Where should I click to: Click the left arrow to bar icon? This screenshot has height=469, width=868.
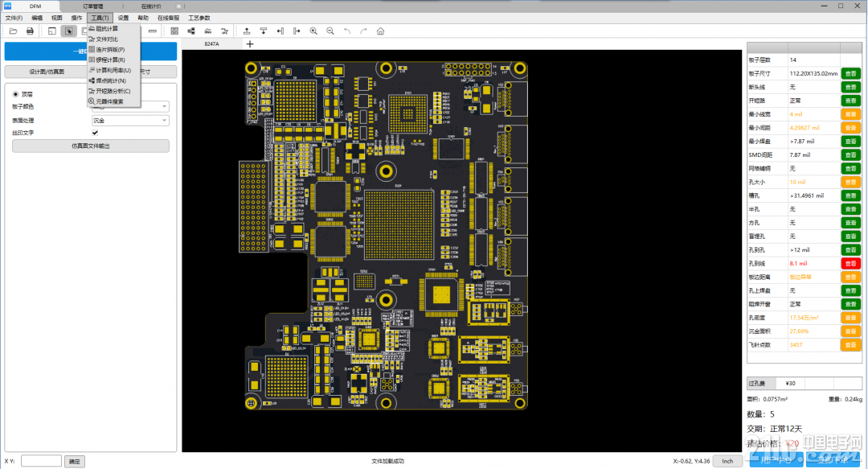coord(280,31)
